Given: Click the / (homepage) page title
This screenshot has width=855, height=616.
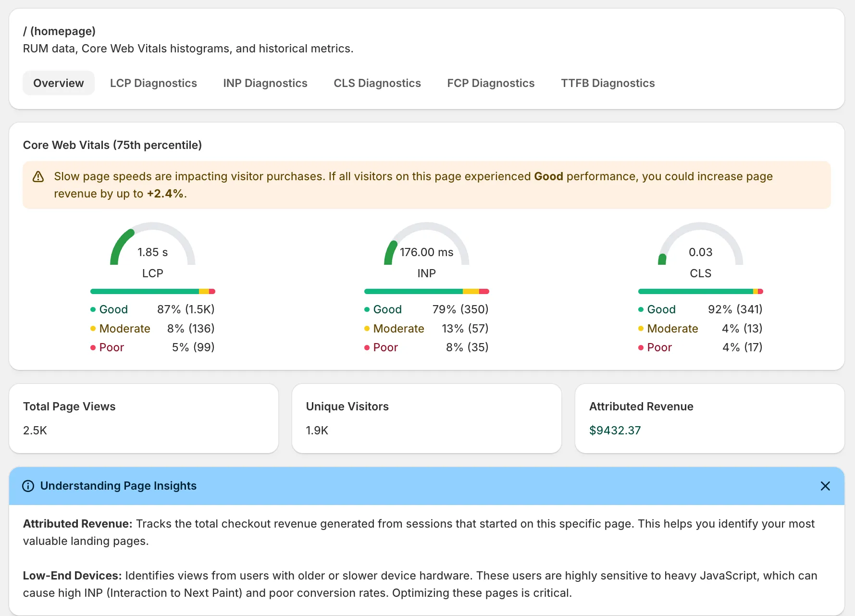Looking at the screenshot, I should click(x=59, y=31).
